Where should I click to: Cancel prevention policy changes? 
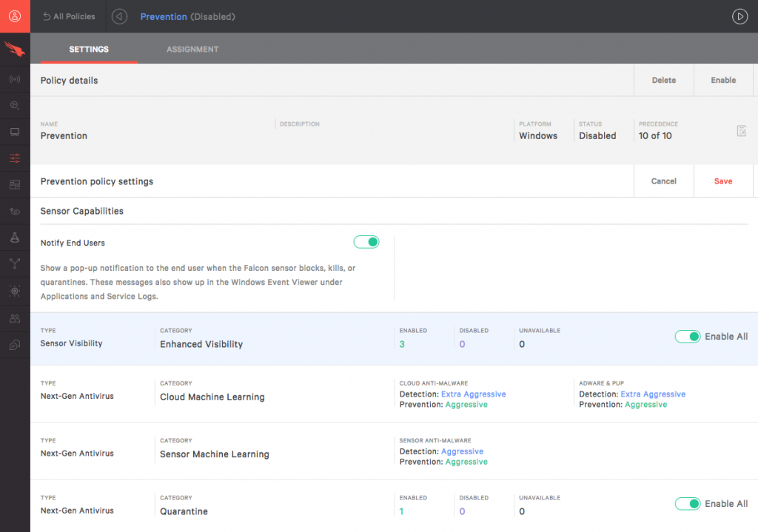click(664, 181)
